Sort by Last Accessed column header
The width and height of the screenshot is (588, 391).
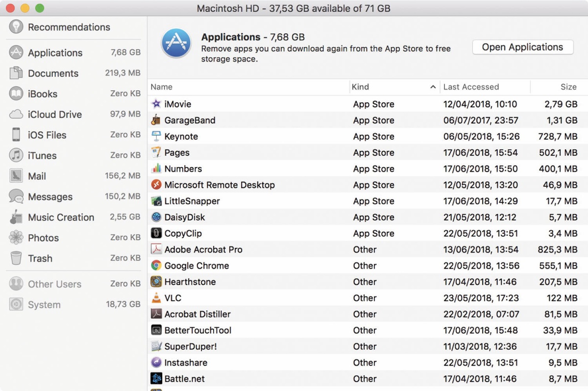[x=485, y=87]
